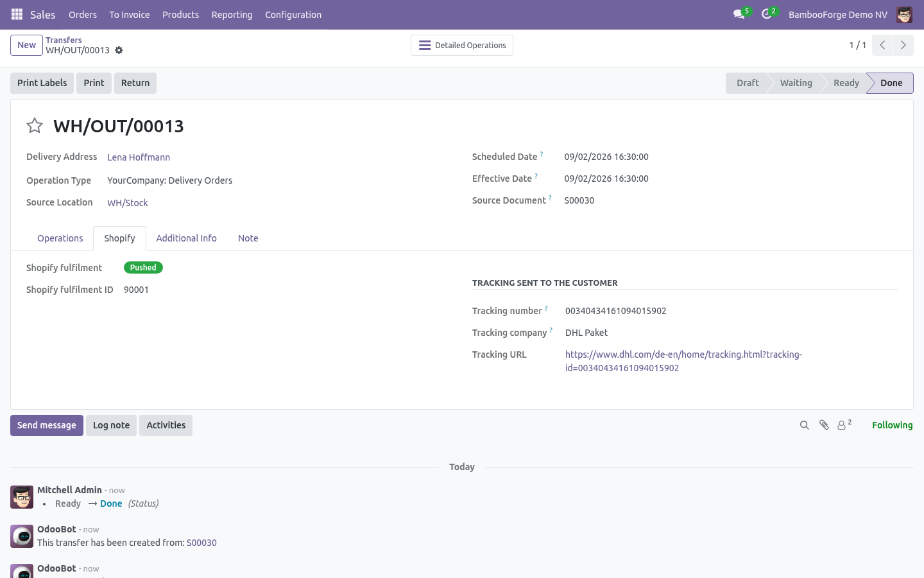Image resolution: width=924 pixels, height=578 pixels.
Task: Toggle the Following button
Action: (892, 425)
